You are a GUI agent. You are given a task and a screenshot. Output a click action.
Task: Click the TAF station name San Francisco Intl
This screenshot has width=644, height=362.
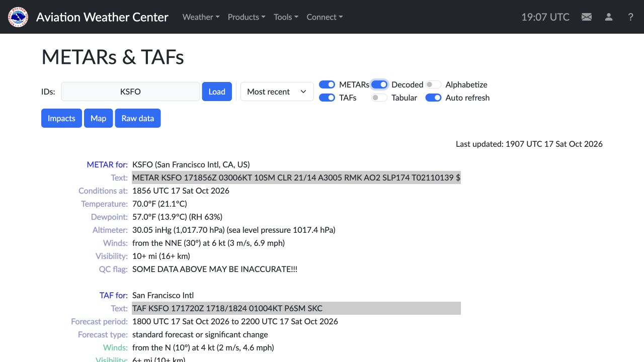coord(163,295)
